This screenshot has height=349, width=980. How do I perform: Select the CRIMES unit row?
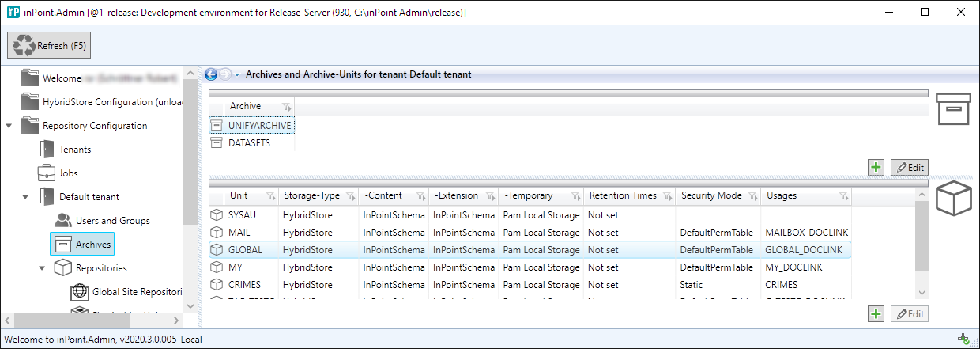pos(530,285)
